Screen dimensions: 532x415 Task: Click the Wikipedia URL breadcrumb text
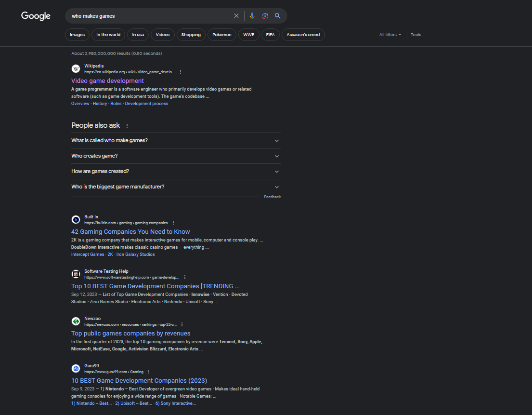coord(130,72)
